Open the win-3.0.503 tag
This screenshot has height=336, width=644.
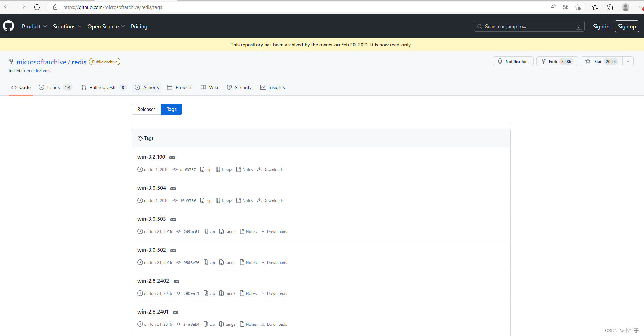coord(151,219)
